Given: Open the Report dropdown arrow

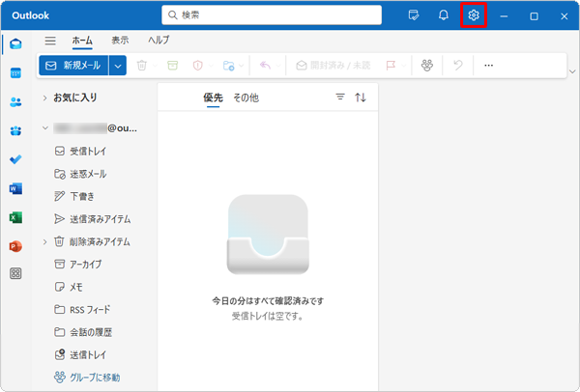Looking at the screenshot, I should click(x=211, y=66).
